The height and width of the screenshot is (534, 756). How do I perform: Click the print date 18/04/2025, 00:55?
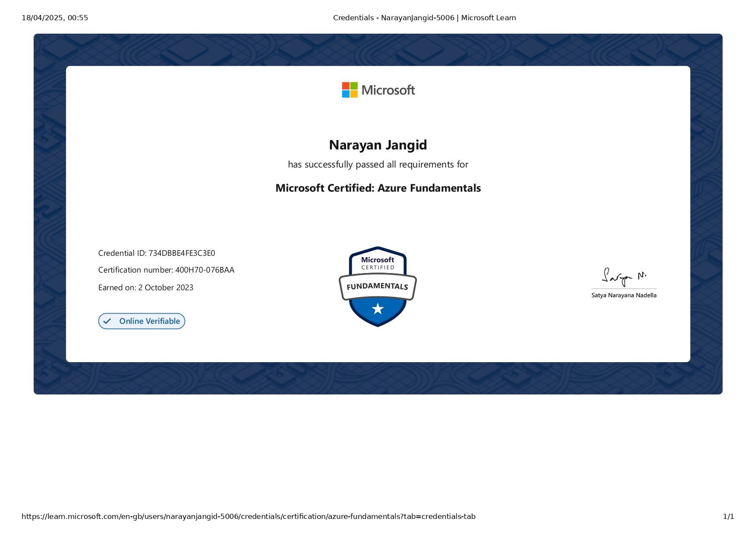coord(55,18)
